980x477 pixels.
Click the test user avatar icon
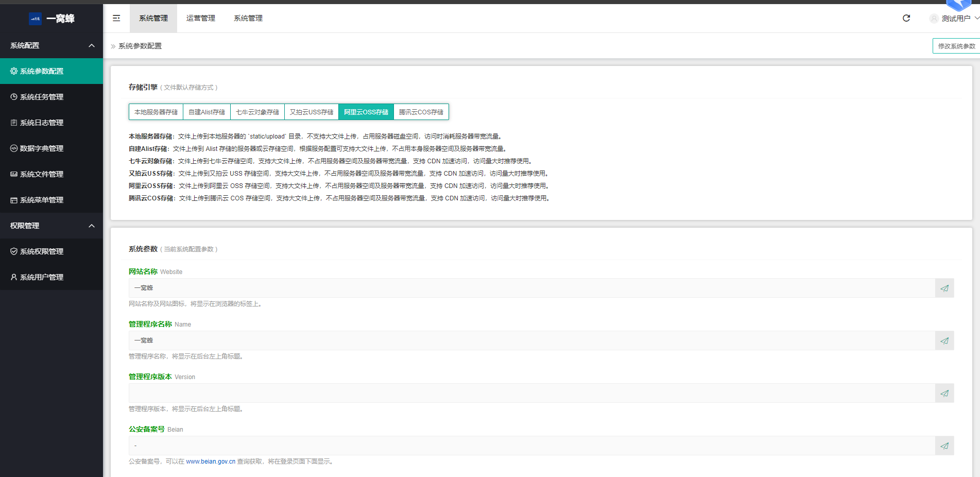[934, 19]
